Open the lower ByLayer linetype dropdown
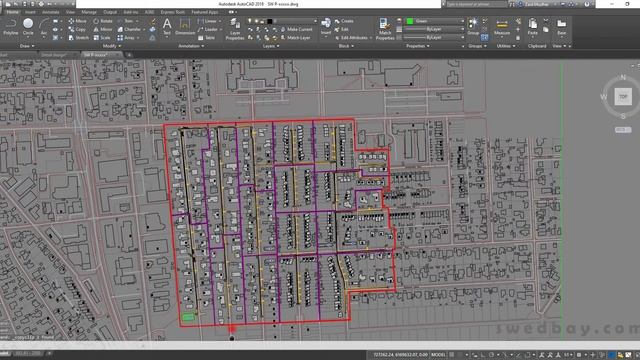 (435, 37)
